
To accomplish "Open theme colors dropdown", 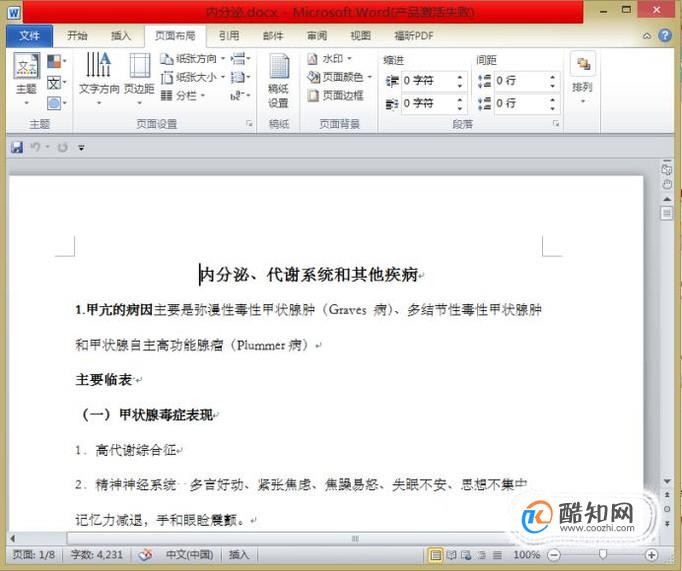I will pyautogui.click(x=57, y=61).
